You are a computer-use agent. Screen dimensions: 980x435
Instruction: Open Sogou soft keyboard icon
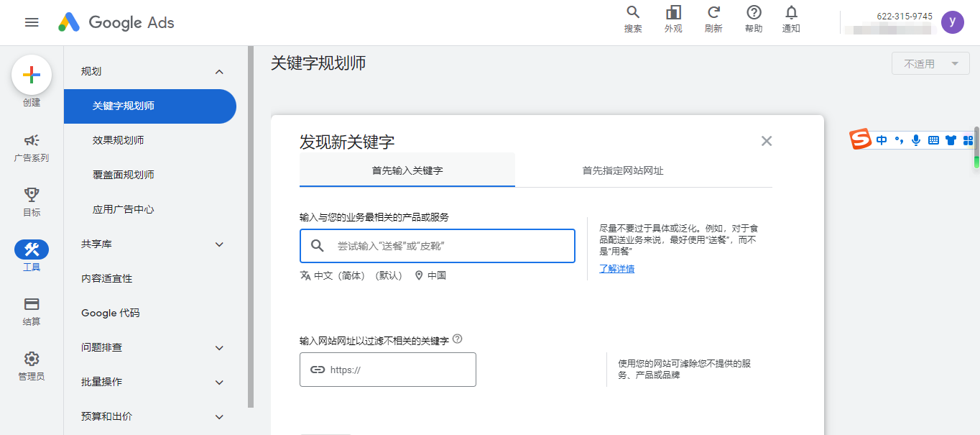click(933, 140)
